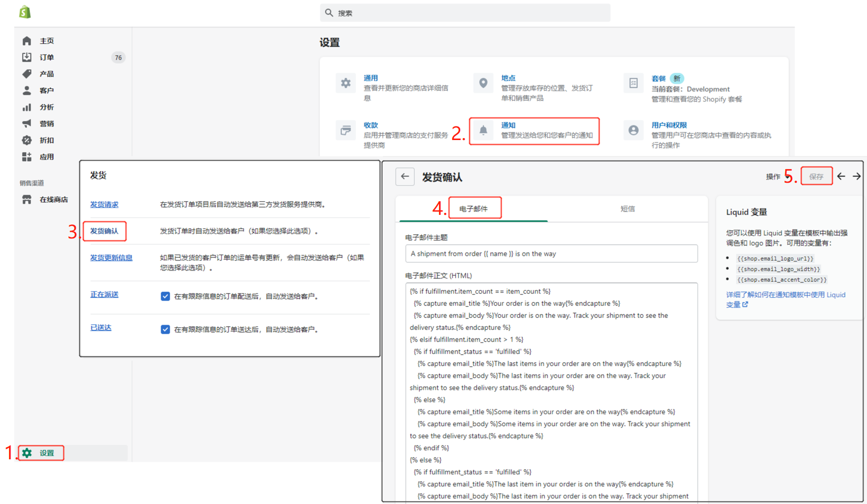Image resolution: width=867 pixels, height=504 pixels.
Task: Open Products tag icon in sidebar
Action: (x=27, y=74)
